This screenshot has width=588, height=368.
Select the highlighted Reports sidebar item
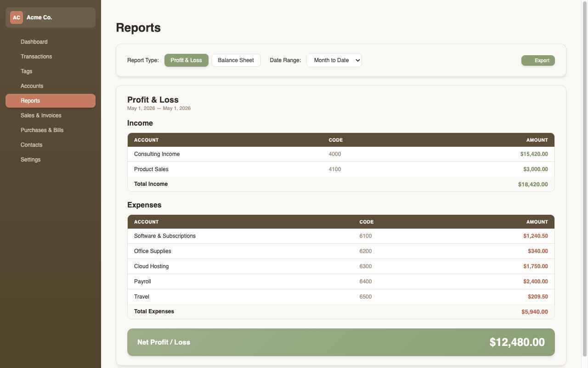[x=51, y=101]
